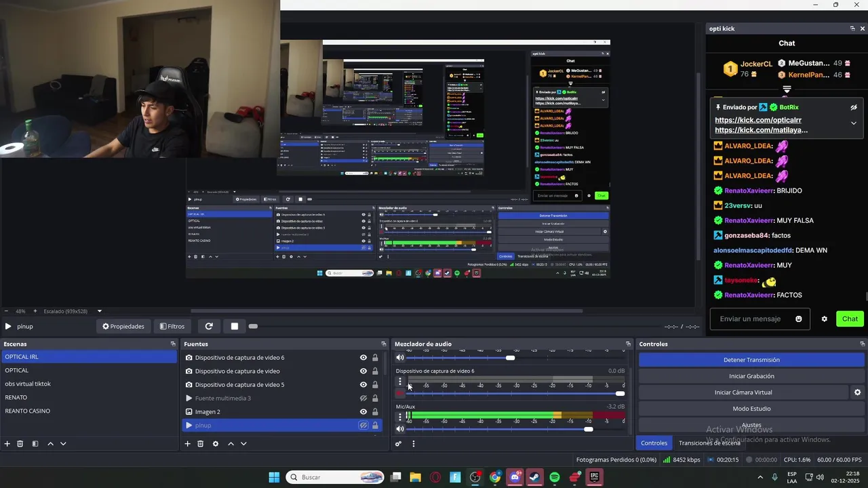Open audio mixer three-dot menu at bottom
Image resolution: width=868 pixels, height=488 pixels.
click(x=414, y=444)
